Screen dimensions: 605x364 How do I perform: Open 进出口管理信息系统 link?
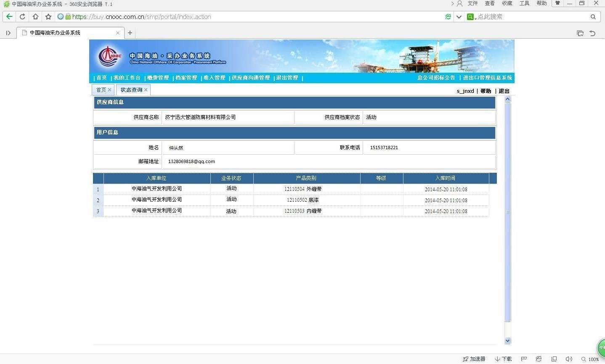[x=488, y=78]
